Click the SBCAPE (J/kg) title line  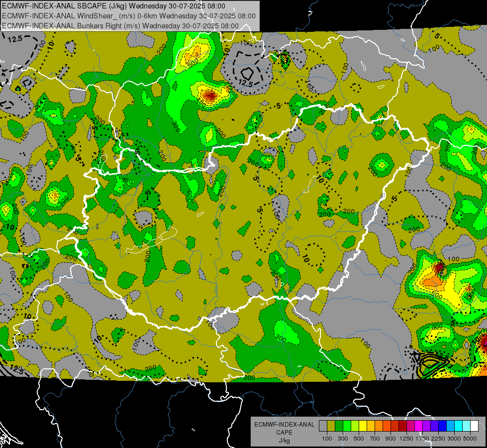click(x=113, y=6)
